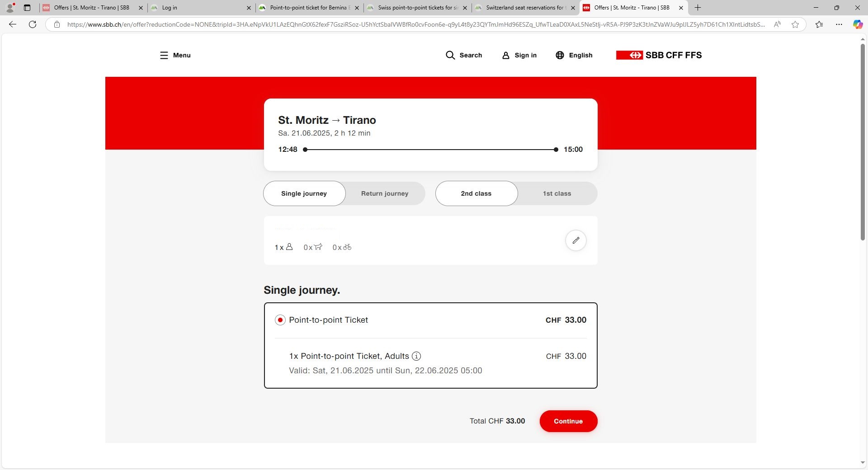This screenshot has width=868, height=470.
Task: Switch to Switzerland seat reservations tab
Action: click(524, 8)
